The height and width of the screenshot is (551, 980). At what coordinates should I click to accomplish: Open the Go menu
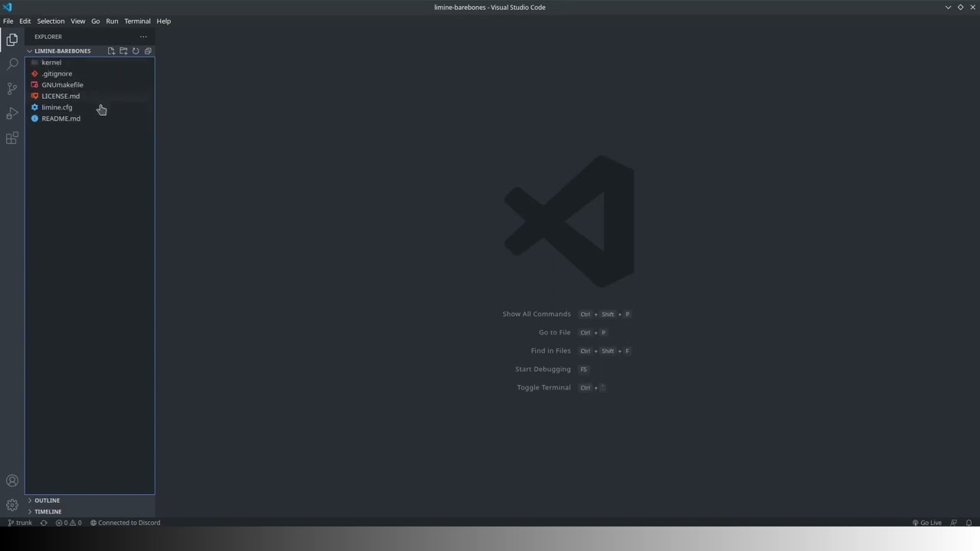tap(96, 21)
